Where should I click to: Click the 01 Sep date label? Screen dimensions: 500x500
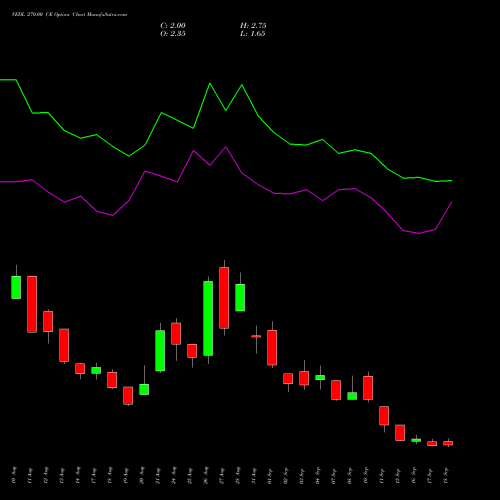click(270, 475)
